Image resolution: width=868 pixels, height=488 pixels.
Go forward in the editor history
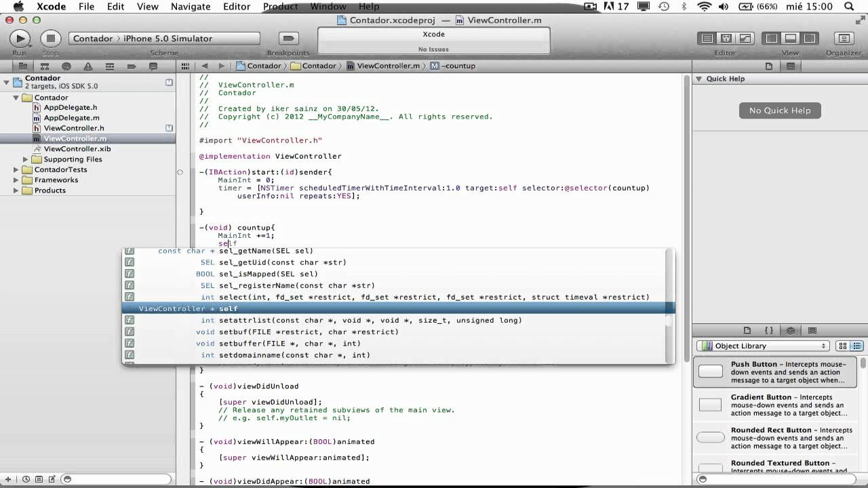tap(221, 66)
